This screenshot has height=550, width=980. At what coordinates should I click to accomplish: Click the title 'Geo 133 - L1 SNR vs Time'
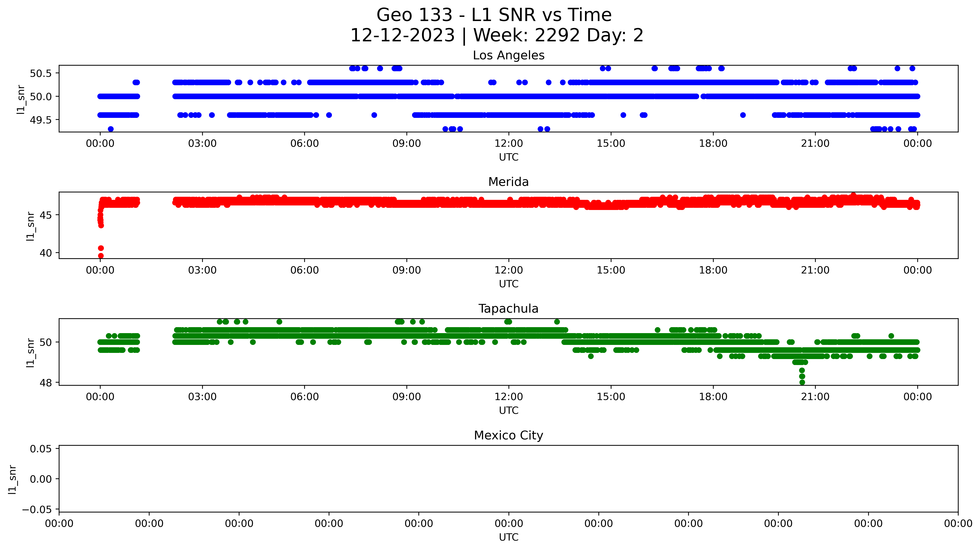click(x=494, y=15)
